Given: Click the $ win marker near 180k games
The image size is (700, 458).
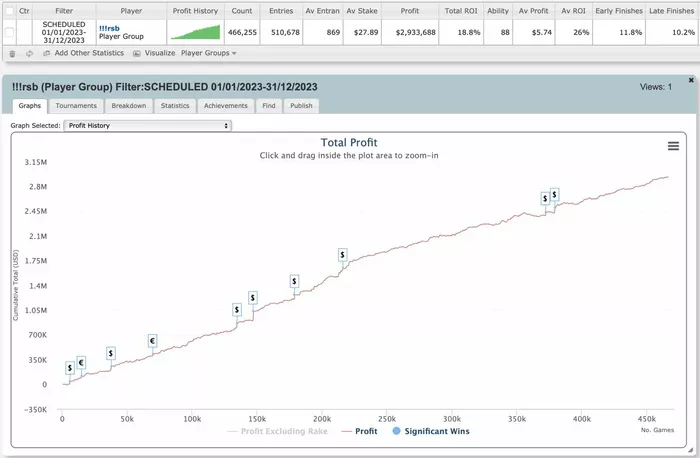Looking at the screenshot, I should coord(294,281).
